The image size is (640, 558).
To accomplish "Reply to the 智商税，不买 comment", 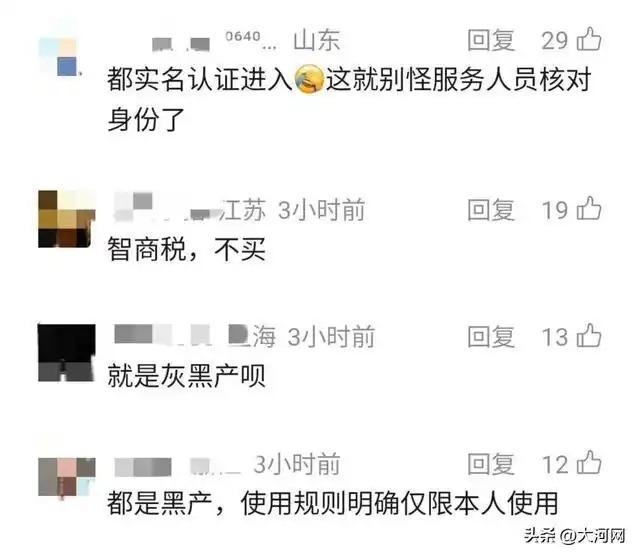I will tap(491, 210).
